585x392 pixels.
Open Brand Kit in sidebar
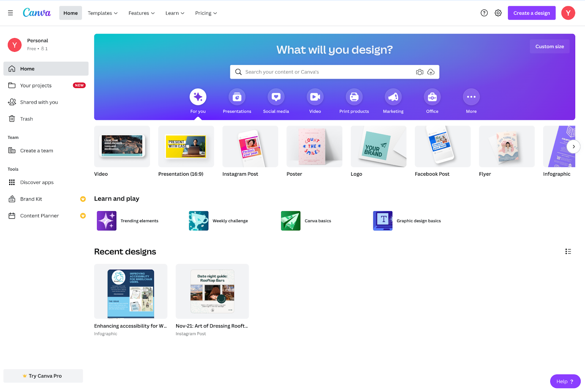46,199
